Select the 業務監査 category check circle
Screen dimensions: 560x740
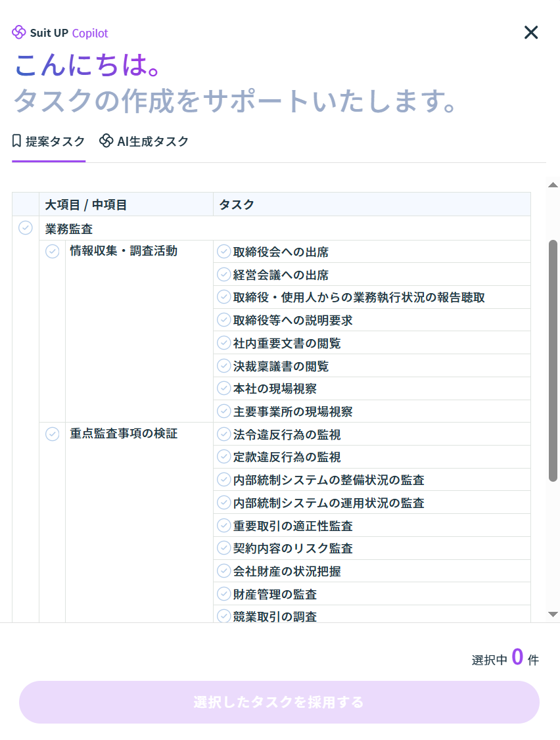point(26,228)
